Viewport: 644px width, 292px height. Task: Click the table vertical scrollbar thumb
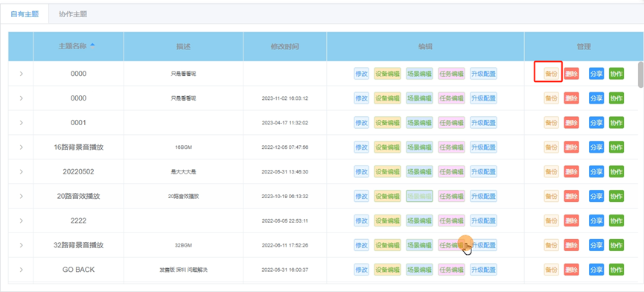640,74
